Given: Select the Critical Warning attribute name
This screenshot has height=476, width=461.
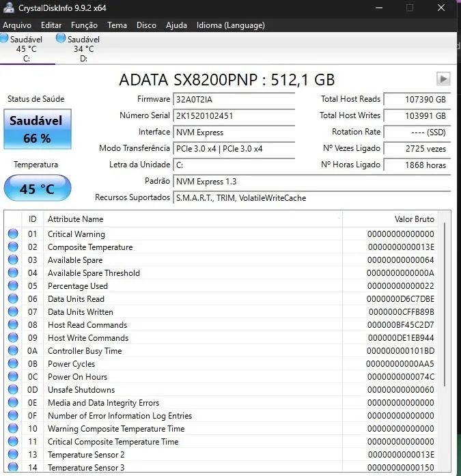Looking at the screenshot, I should [76, 234].
